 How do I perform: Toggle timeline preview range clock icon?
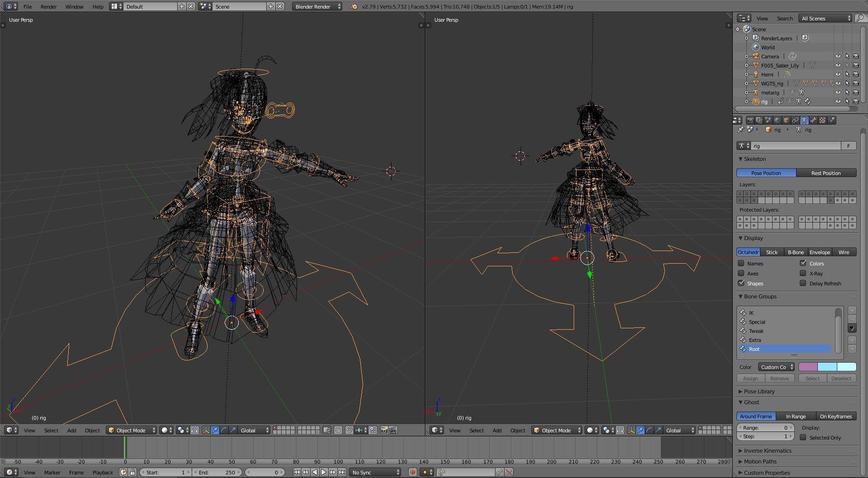point(123,472)
